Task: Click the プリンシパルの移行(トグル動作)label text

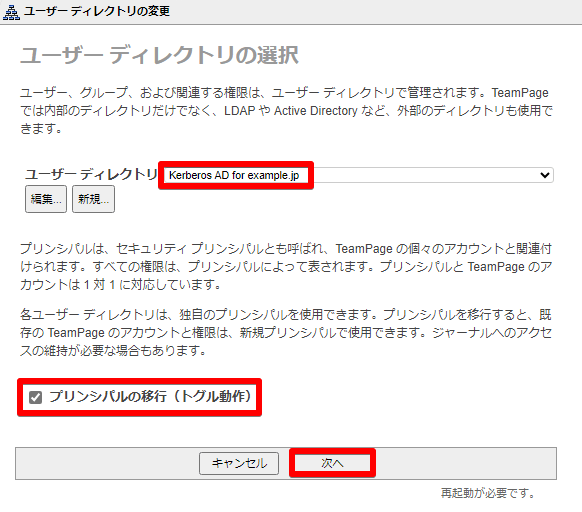Action: pos(150,397)
